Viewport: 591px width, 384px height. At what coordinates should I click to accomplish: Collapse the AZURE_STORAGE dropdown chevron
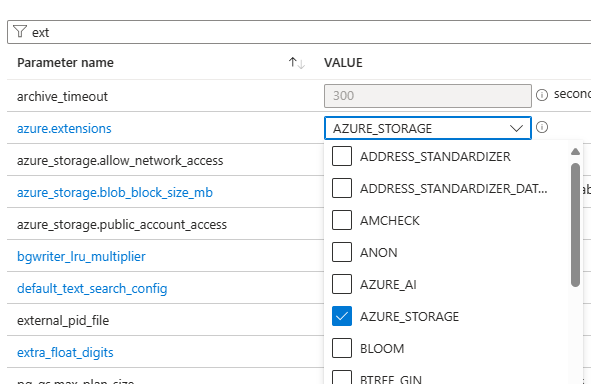point(516,129)
